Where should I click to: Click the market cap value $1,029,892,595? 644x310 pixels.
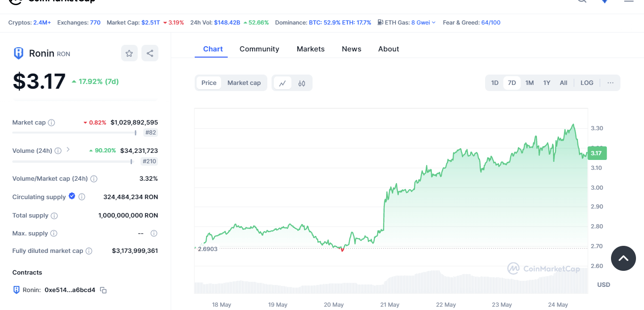(134, 122)
